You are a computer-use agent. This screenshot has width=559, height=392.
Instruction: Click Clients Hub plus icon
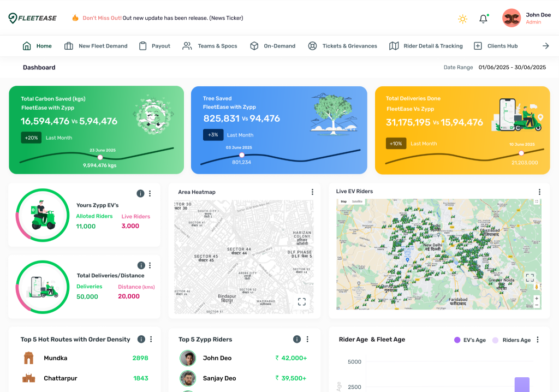coord(478,46)
